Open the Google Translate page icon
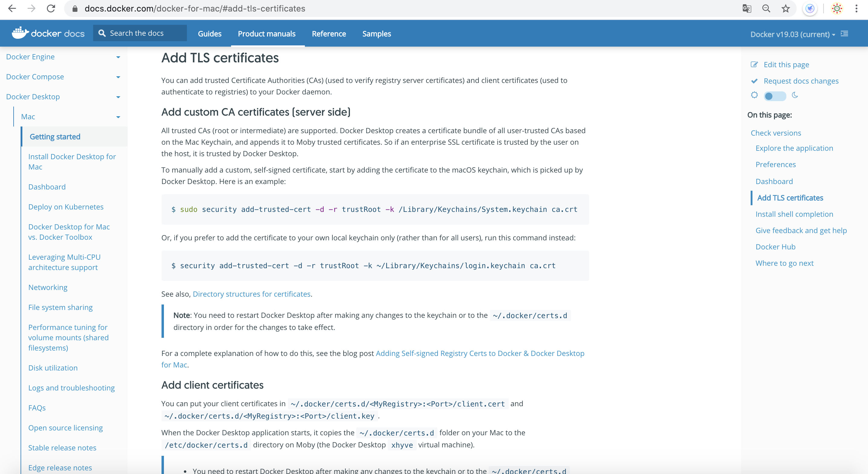 tap(747, 8)
